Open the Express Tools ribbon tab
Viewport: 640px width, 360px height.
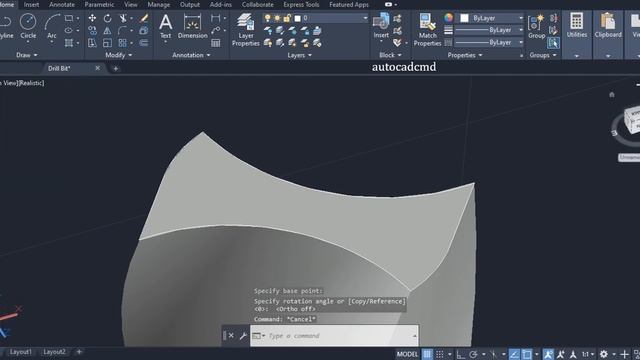pyautogui.click(x=301, y=5)
